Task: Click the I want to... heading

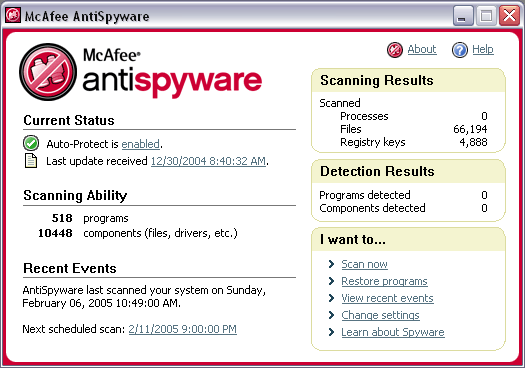Action: pos(353,239)
